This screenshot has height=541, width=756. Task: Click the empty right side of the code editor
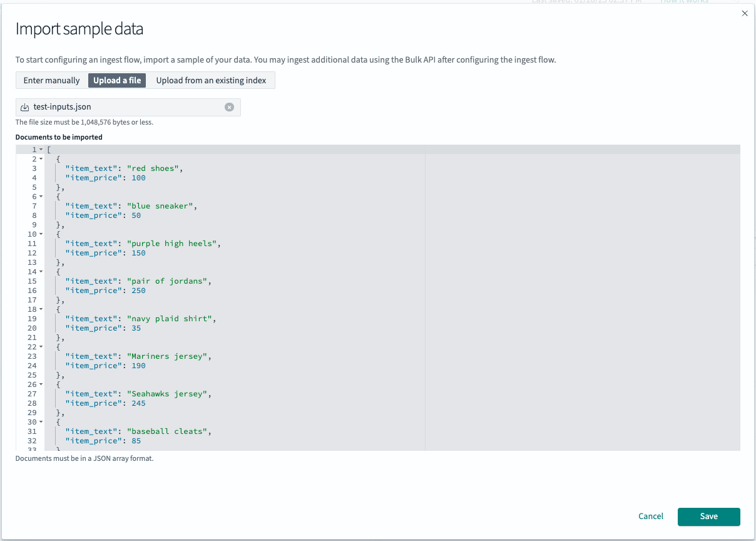582,297
